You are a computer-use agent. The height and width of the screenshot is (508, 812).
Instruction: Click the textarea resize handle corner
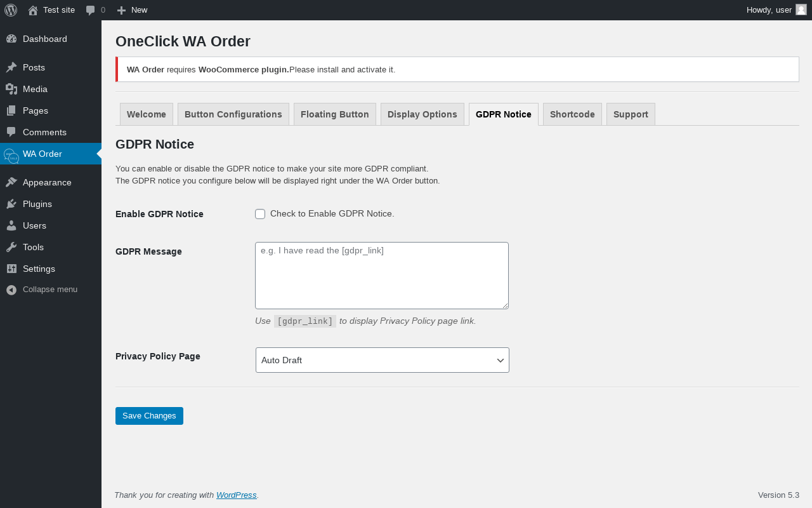tap(504, 305)
